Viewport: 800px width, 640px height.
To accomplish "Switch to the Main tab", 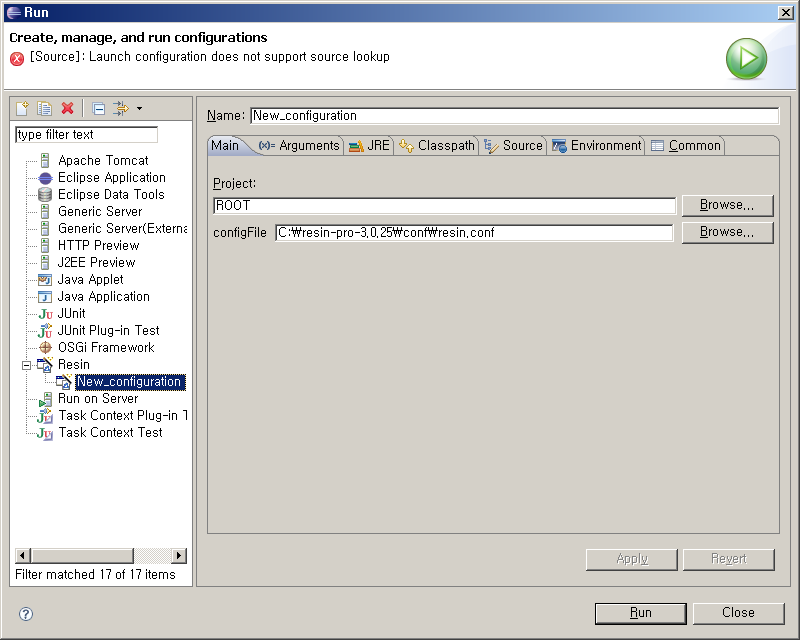I will 225,145.
